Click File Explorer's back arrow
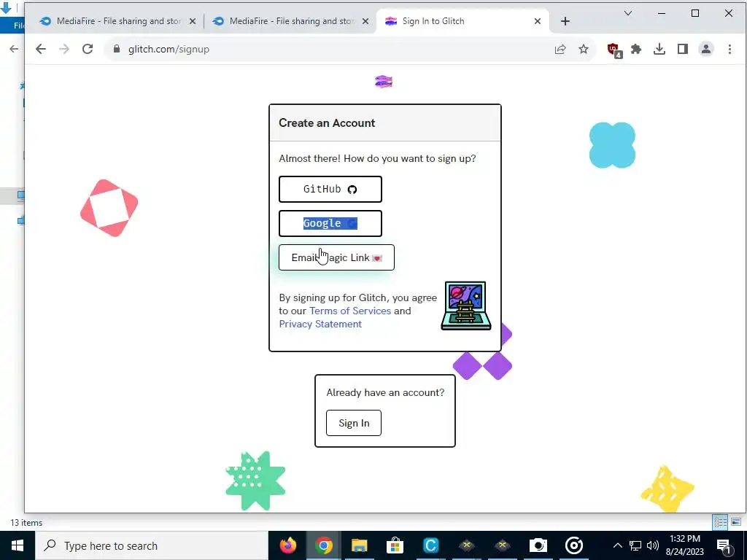Screen dimensions: 747x560 pyautogui.click(x=14, y=49)
